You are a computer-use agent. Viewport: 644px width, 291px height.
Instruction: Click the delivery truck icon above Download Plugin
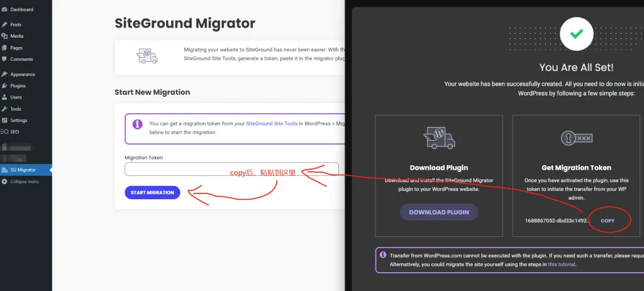click(439, 138)
